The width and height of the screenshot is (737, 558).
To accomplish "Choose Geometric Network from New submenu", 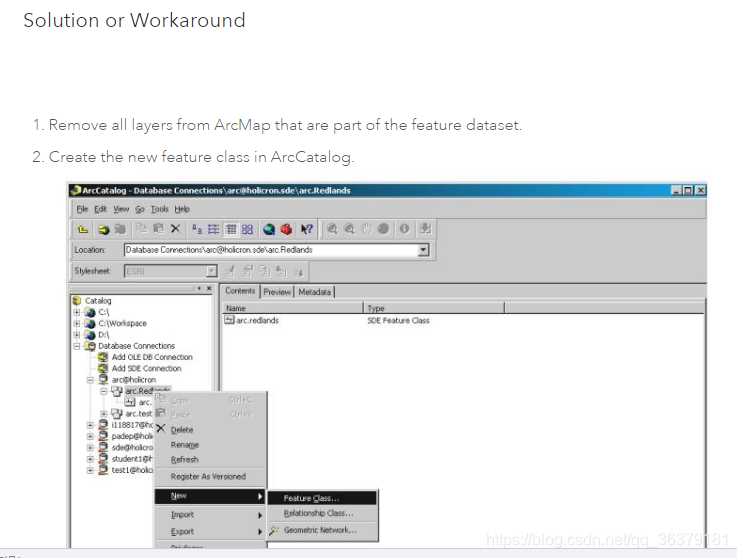I will click(x=322, y=530).
